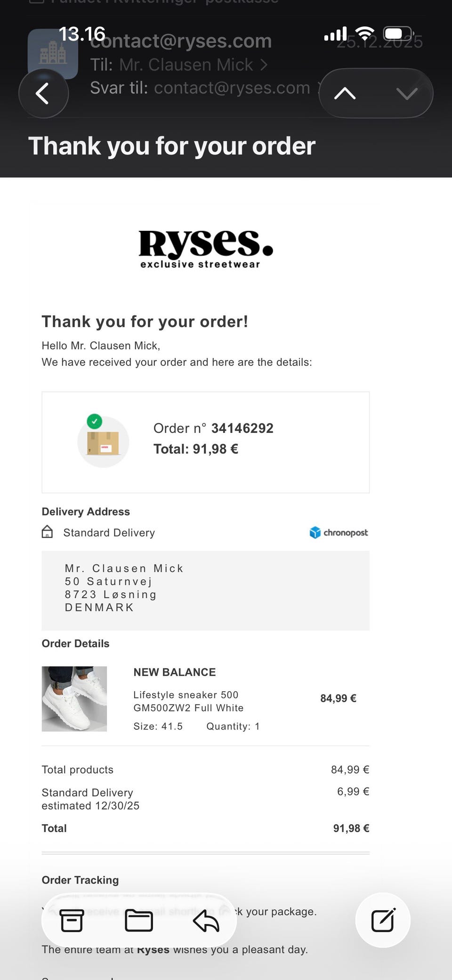The height and width of the screenshot is (980, 452).
Task: Tap the sender building avatar
Action: (x=53, y=53)
